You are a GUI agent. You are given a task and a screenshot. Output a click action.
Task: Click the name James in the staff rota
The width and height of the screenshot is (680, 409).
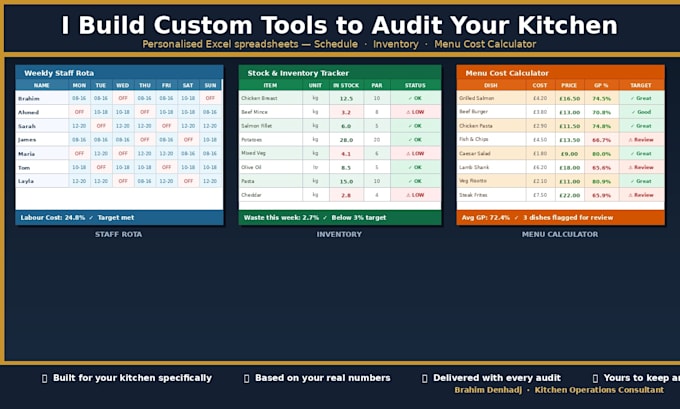pyautogui.click(x=27, y=140)
